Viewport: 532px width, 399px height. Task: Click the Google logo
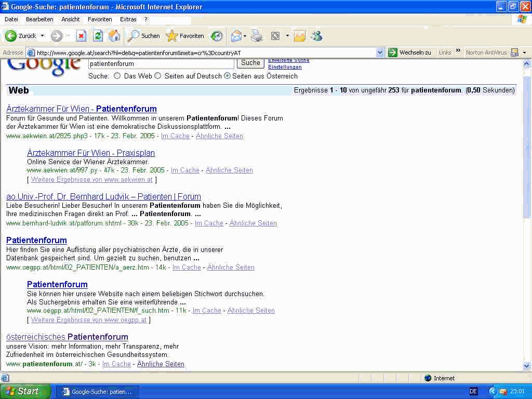(x=44, y=67)
